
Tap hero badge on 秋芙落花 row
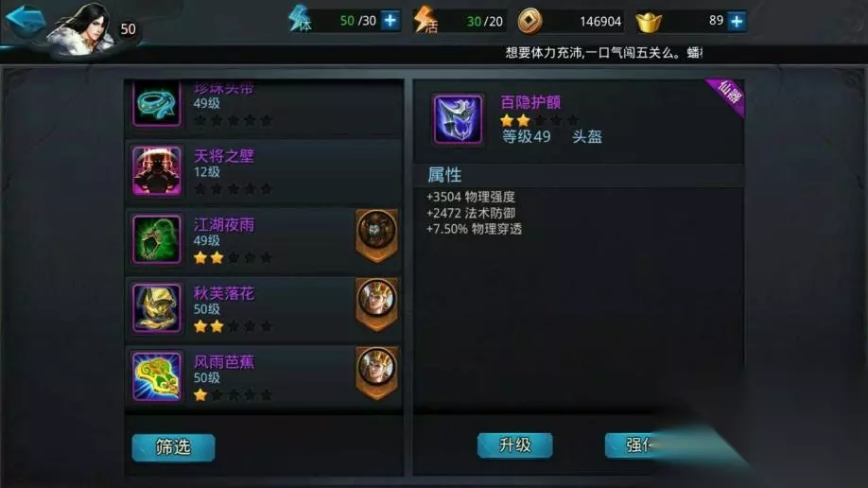click(x=376, y=304)
